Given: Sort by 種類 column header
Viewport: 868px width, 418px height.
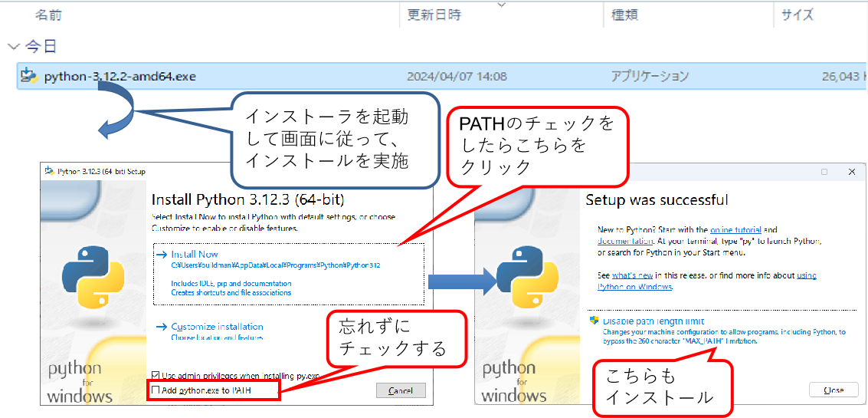Looking at the screenshot, I should coord(624,15).
